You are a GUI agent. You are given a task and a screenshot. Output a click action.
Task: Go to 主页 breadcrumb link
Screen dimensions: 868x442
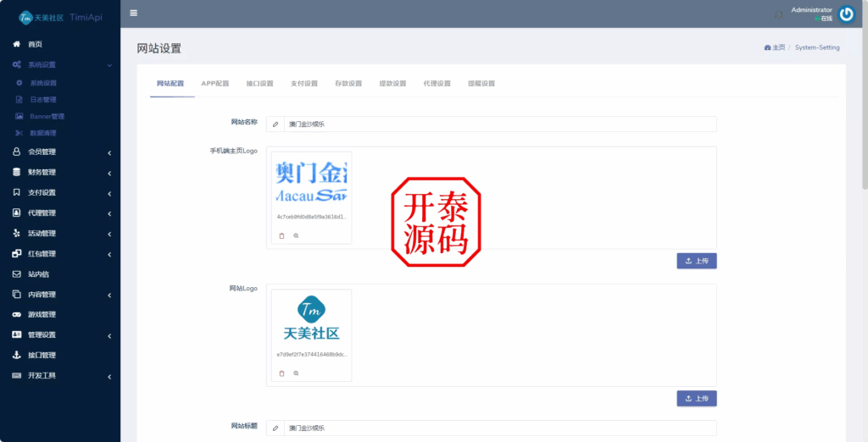[775, 47]
